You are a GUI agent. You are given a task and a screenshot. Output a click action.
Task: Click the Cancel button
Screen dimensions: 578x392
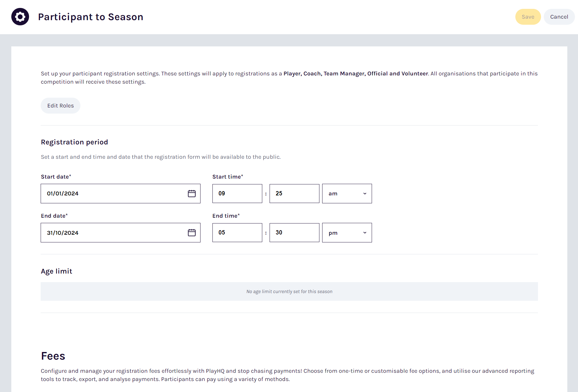pos(559,16)
